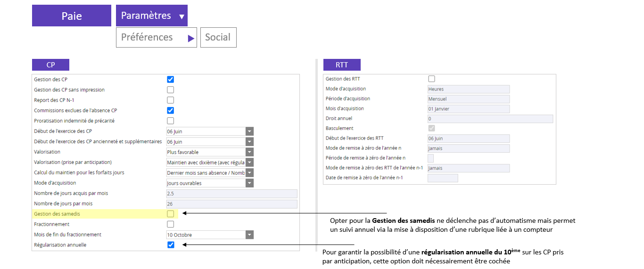This screenshot has width=644, height=269.
Task: Enable the Gestion des samedis checkbox
Action: tap(171, 214)
